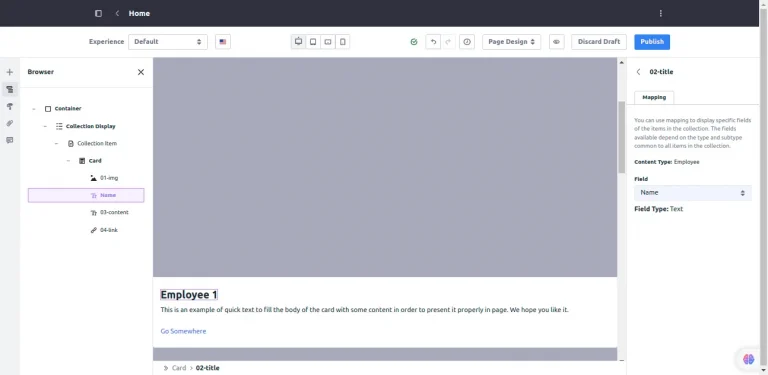Open Fragments and Widgets plus icon
The width and height of the screenshot is (768, 375).
(x=9, y=72)
